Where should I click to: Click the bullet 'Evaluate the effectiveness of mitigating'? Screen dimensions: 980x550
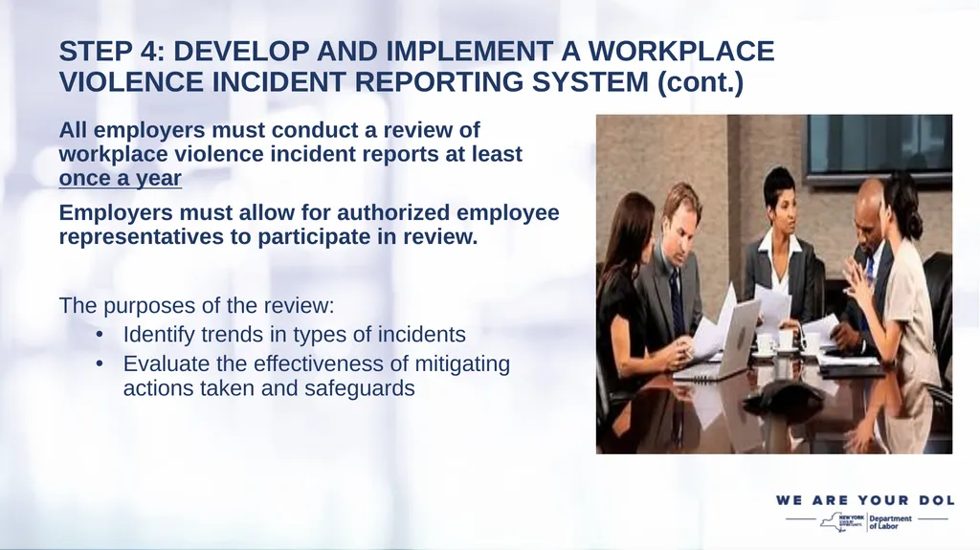point(316,375)
